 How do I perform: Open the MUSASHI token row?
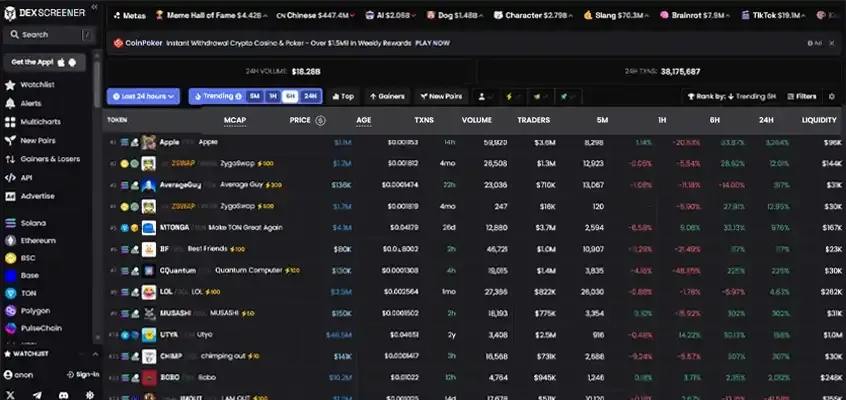(x=474, y=313)
